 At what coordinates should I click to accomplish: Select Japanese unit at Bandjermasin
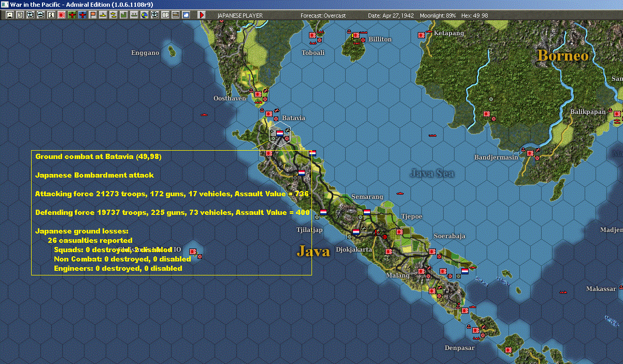click(530, 153)
